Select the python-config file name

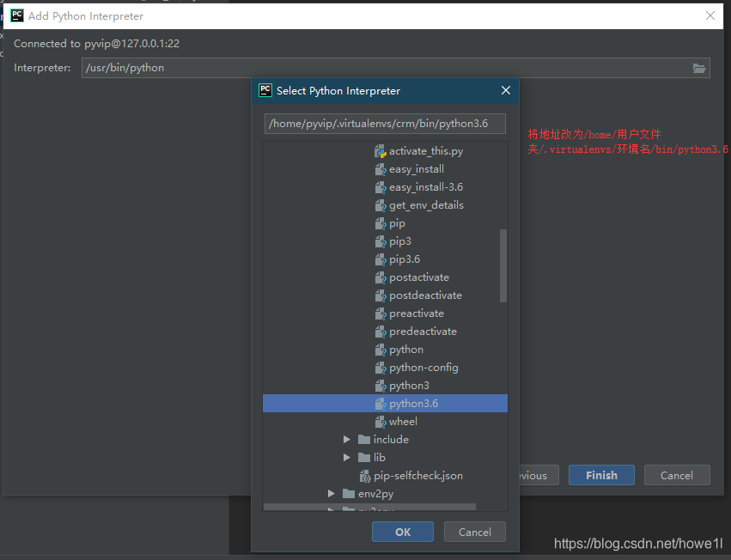(x=423, y=368)
